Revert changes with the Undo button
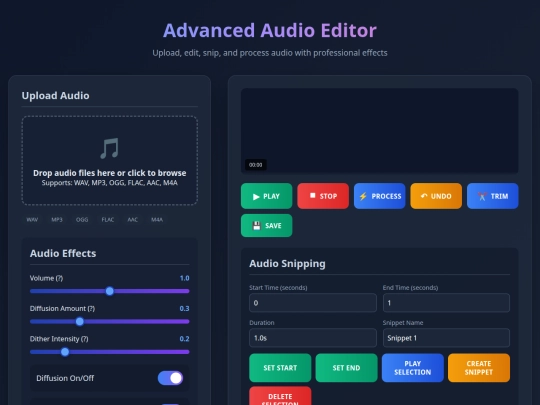 click(x=436, y=196)
